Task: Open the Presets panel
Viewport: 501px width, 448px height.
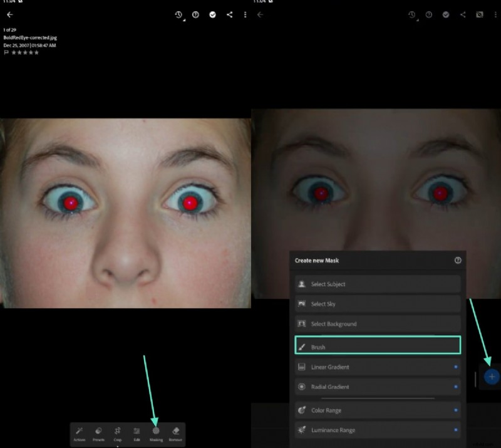Action: click(x=97, y=432)
